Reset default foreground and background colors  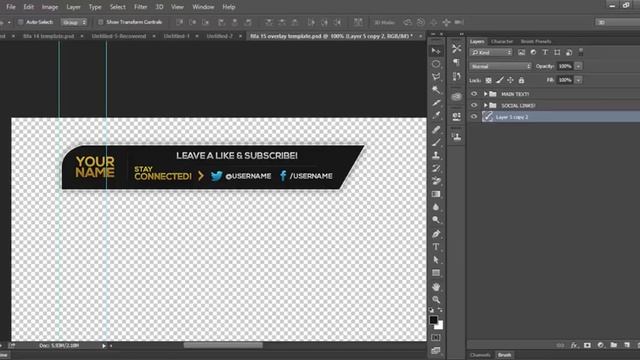click(431, 310)
